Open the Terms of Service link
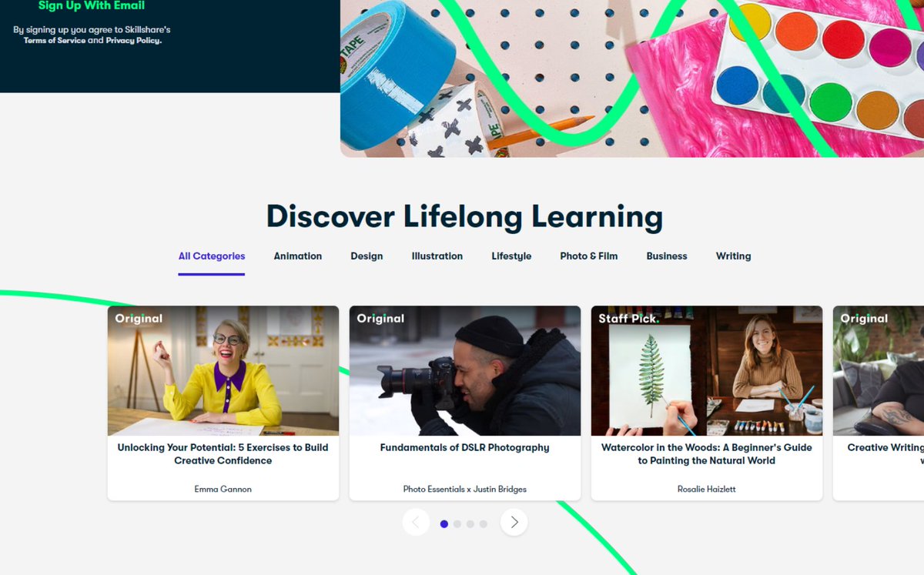 [x=55, y=40]
